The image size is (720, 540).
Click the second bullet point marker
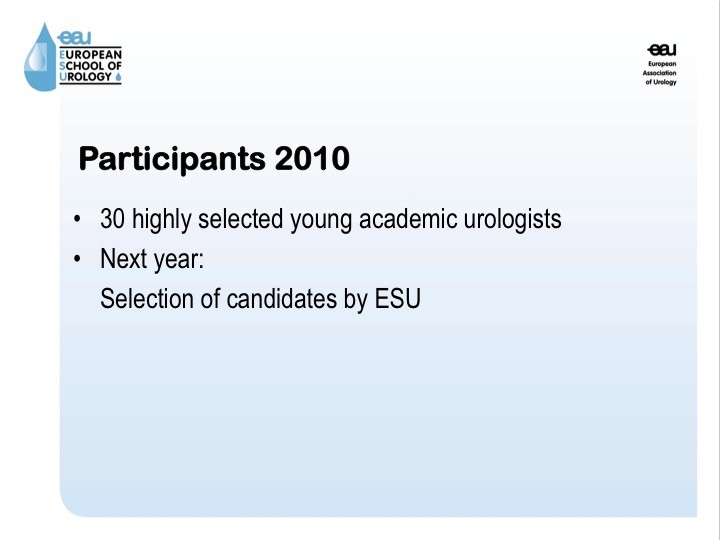[77, 259]
